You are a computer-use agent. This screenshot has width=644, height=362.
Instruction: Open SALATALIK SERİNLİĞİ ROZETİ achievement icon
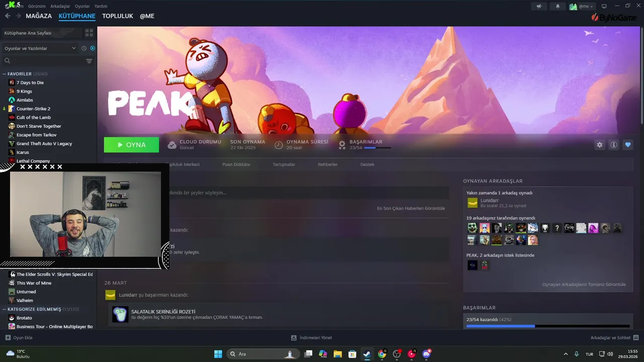tap(120, 315)
